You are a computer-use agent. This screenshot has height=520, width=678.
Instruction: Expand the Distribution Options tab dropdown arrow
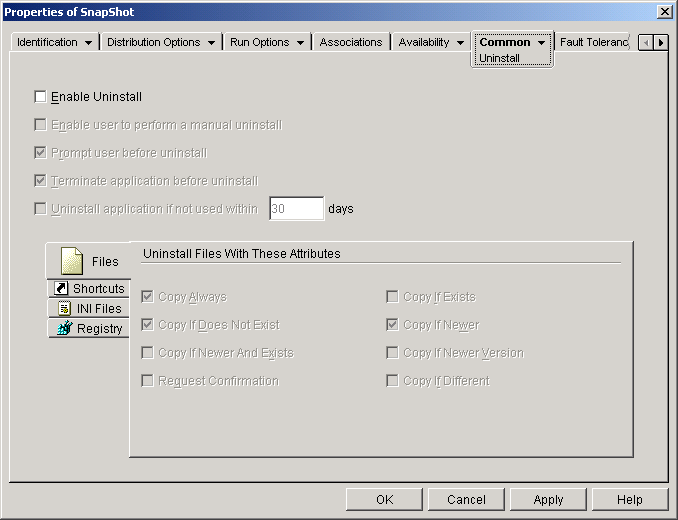point(211,43)
